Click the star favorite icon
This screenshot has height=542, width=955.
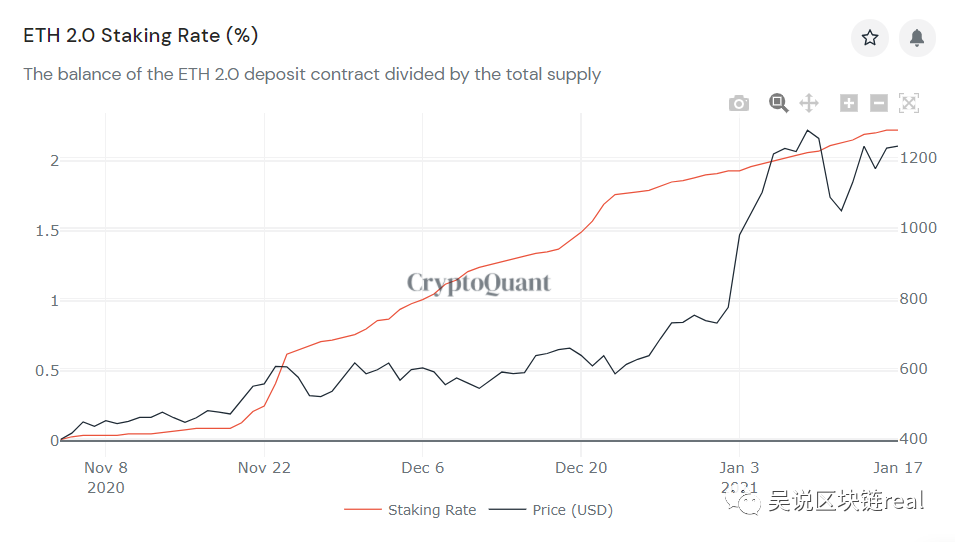click(870, 38)
